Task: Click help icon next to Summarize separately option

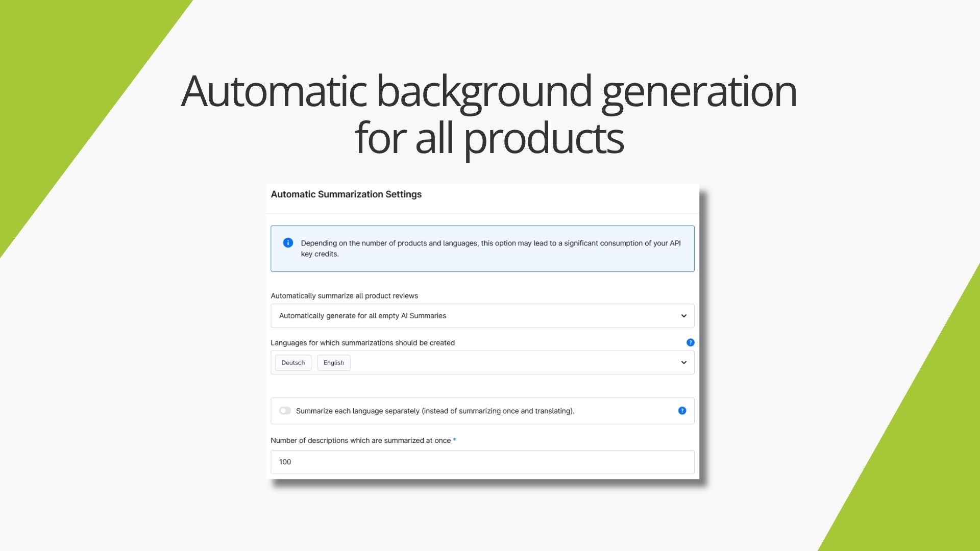Action: (682, 411)
